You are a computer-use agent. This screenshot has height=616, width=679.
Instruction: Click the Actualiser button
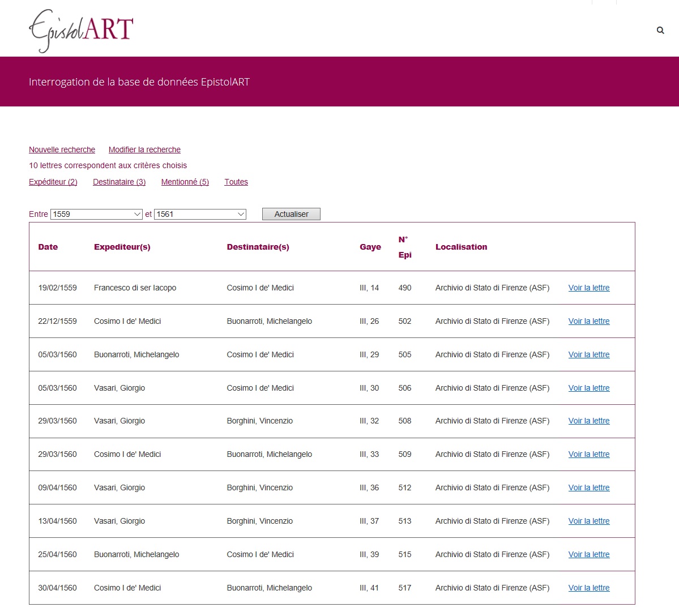(x=291, y=214)
